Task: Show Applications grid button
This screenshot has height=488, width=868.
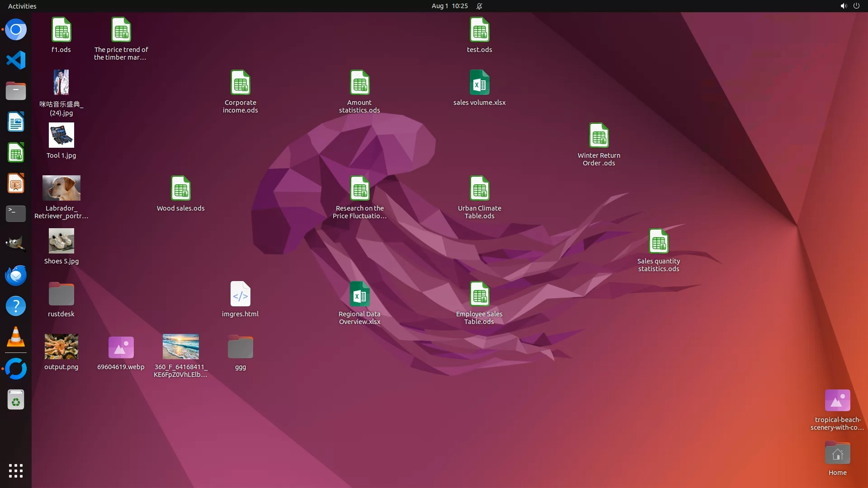Action: pyautogui.click(x=16, y=470)
